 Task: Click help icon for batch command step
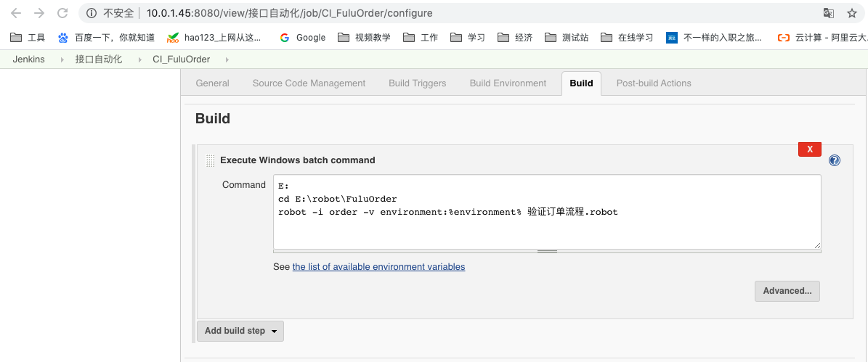tap(835, 161)
